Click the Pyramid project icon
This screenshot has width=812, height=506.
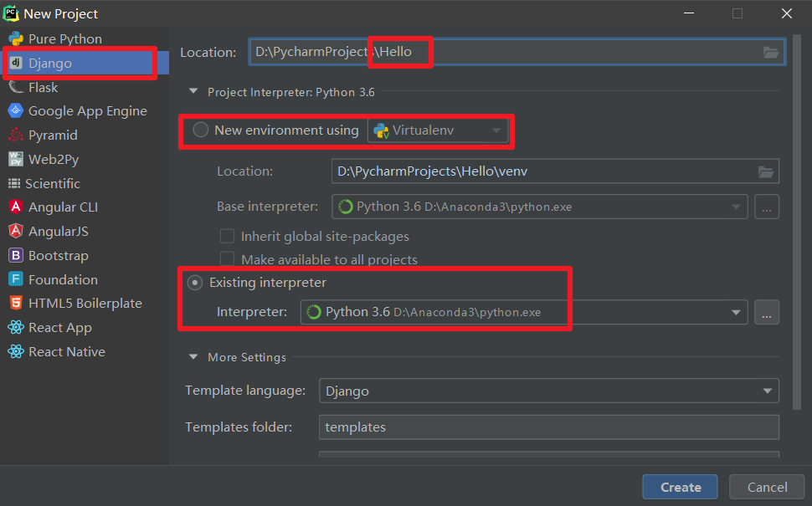16,135
